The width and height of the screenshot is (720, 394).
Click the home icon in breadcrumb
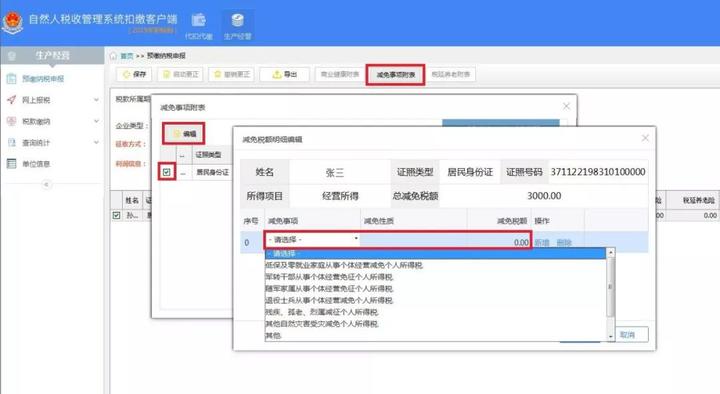tap(113, 56)
